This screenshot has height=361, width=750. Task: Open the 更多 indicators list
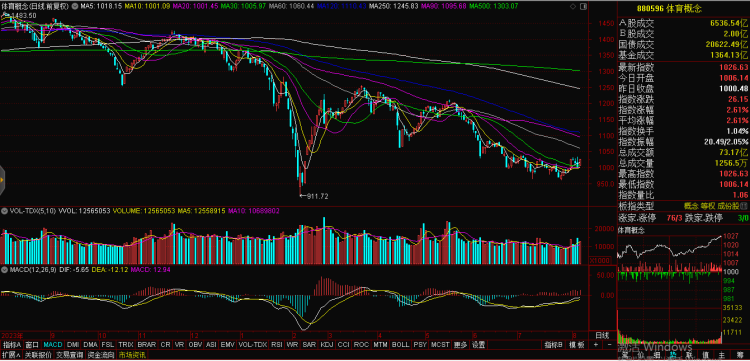(x=461, y=345)
